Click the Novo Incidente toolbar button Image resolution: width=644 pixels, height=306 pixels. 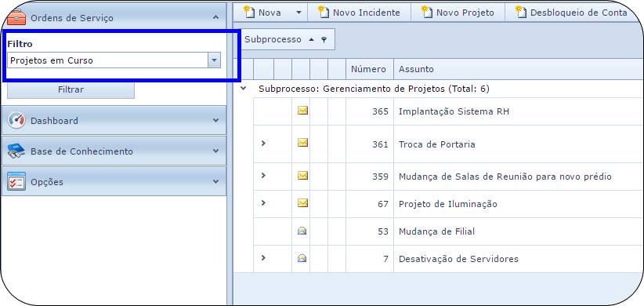[x=360, y=13]
